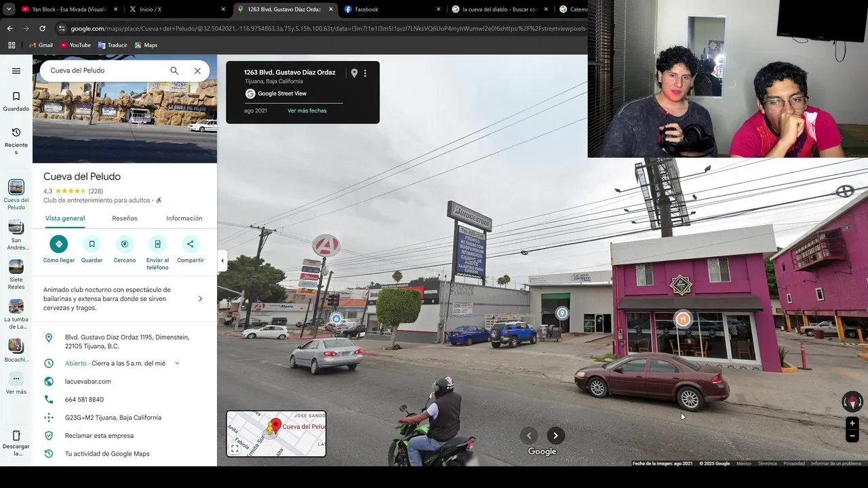Reload the page
Image resolution: width=868 pixels, height=488 pixels.
coord(42,28)
